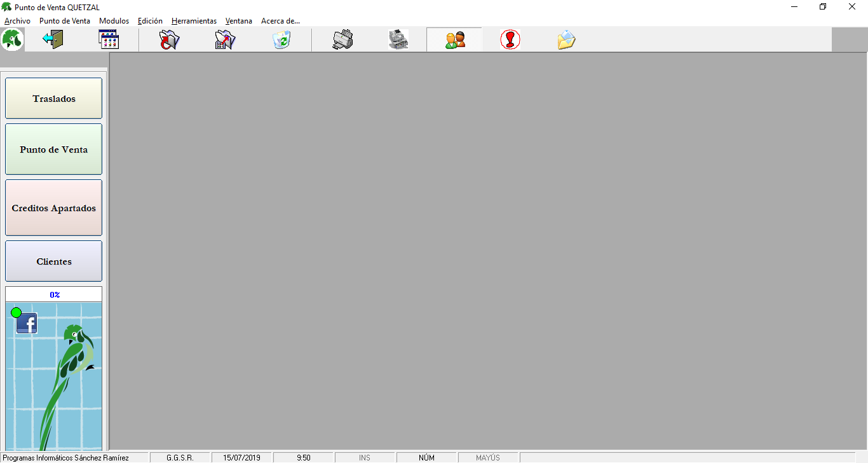Screen dimensions: 868x463
Task: Click the Clientes button
Action: 54,261
